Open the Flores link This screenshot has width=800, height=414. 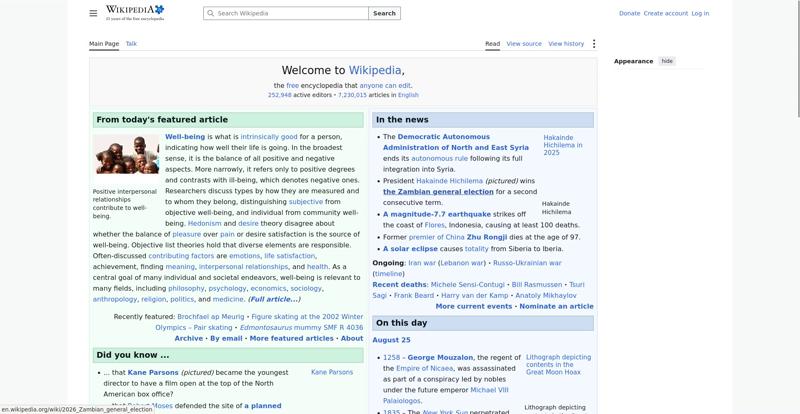tap(435, 225)
